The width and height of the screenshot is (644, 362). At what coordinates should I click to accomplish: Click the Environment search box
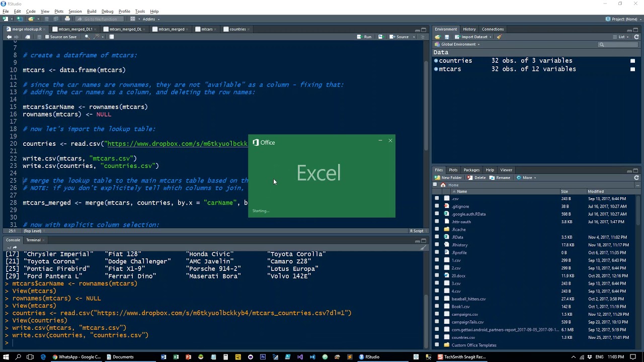click(618, 44)
